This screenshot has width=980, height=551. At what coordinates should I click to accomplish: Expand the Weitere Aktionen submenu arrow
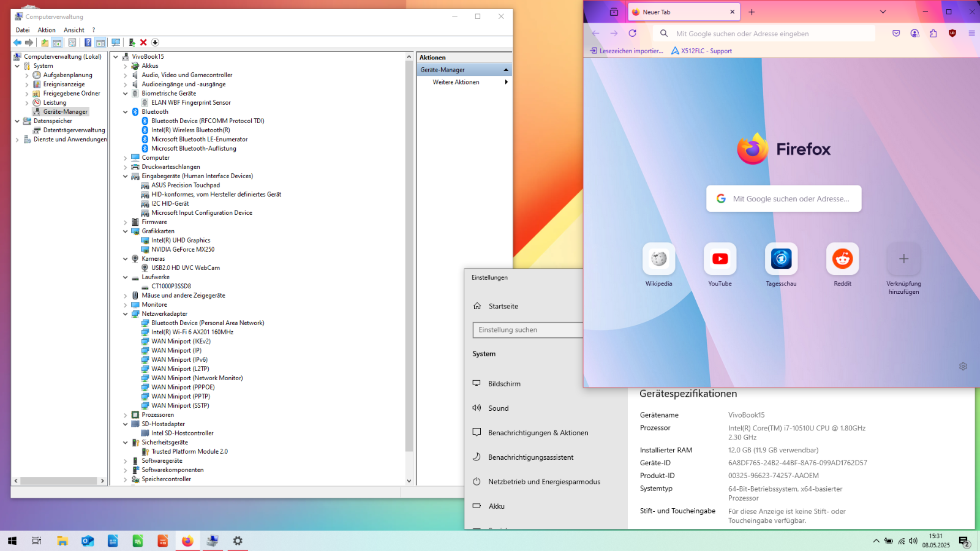point(506,82)
